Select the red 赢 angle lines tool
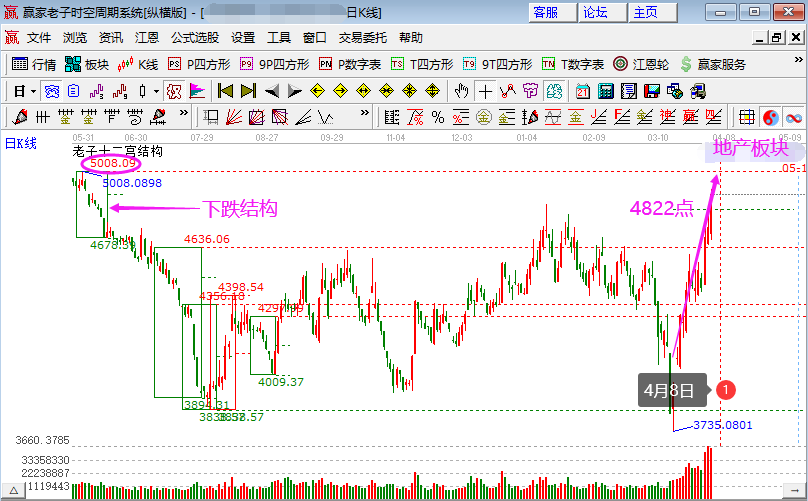The width and height of the screenshot is (808, 501). (691, 118)
